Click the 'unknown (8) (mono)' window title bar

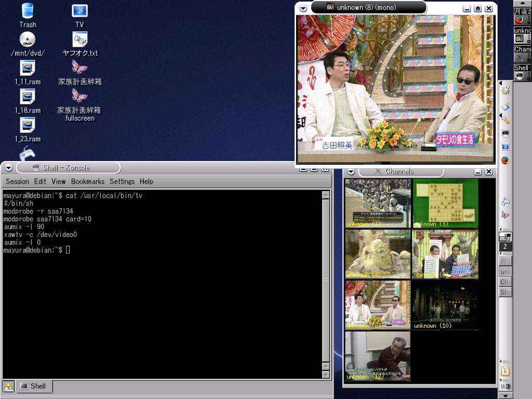(369, 7)
